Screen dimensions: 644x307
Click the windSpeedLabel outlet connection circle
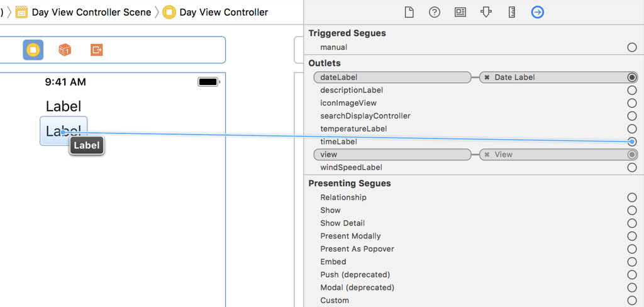[x=632, y=167]
